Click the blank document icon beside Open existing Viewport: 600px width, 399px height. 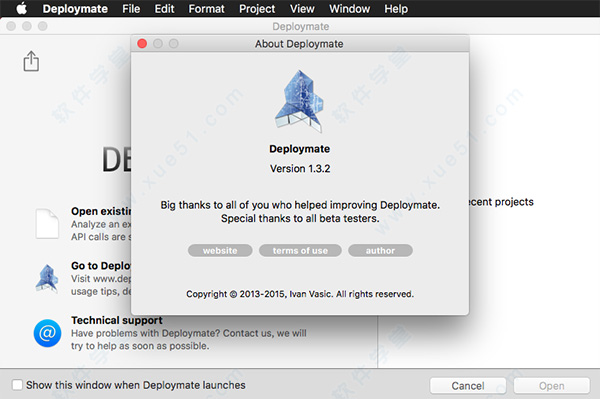point(47,224)
